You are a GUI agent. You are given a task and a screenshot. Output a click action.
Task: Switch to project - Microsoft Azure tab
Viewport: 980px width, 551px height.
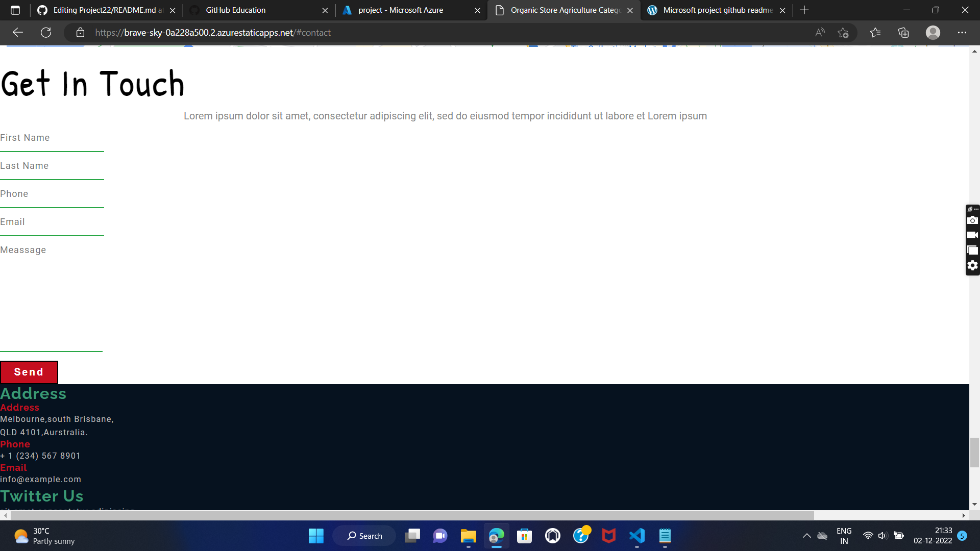pyautogui.click(x=401, y=10)
